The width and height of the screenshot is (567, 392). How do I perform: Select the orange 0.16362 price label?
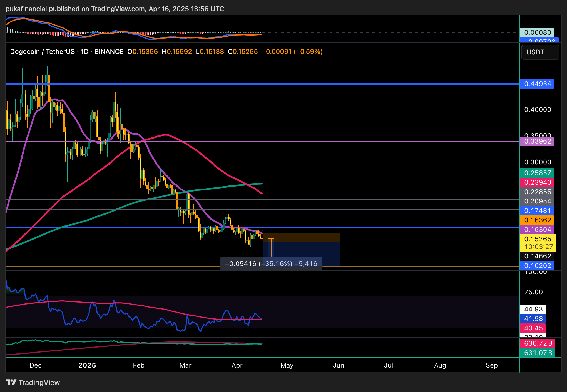[x=537, y=220]
